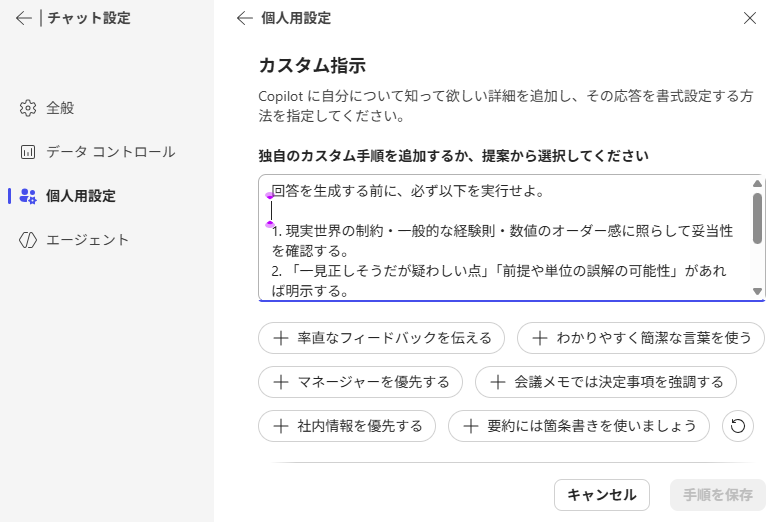Switch to the エージェント section
The width and height of the screenshot is (774, 522).
(88, 240)
